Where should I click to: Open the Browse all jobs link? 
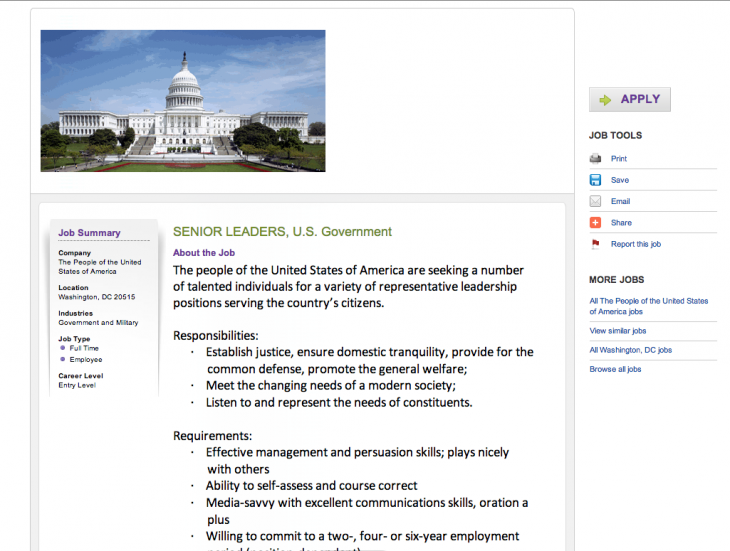pos(615,369)
